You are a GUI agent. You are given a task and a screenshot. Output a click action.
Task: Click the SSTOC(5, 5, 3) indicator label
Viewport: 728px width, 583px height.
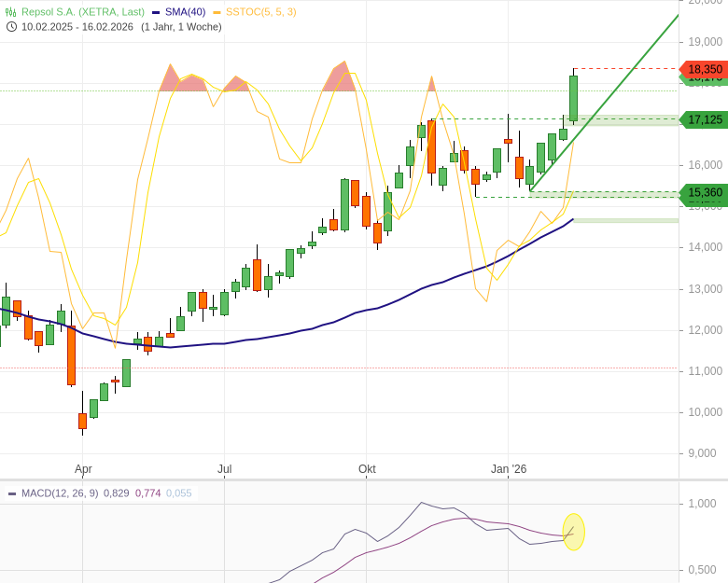(x=260, y=12)
